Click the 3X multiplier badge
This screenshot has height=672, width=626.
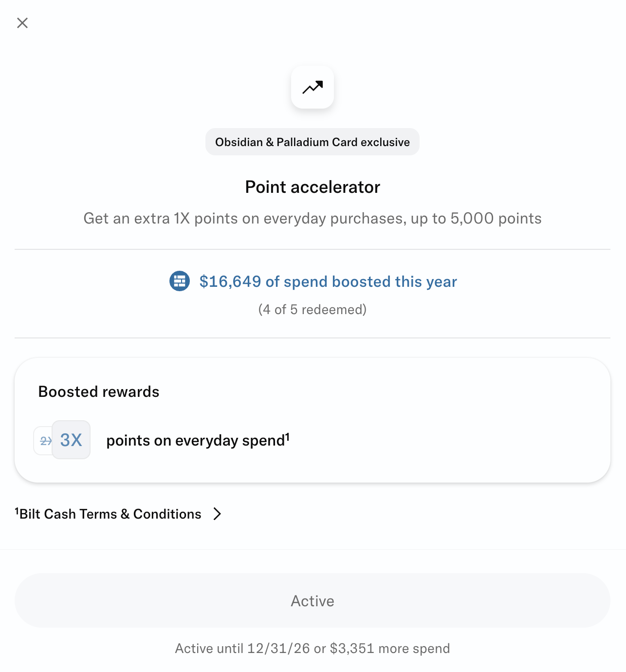click(71, 440)
